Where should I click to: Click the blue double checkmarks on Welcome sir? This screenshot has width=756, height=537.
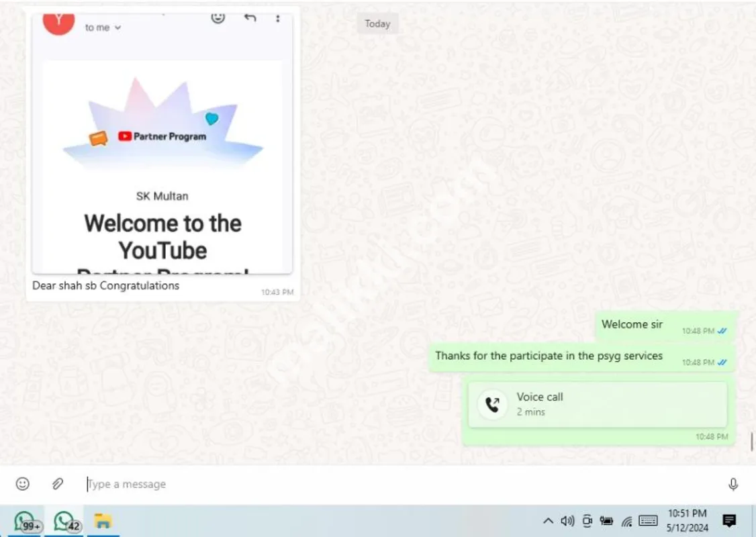[x=722, y=331]
